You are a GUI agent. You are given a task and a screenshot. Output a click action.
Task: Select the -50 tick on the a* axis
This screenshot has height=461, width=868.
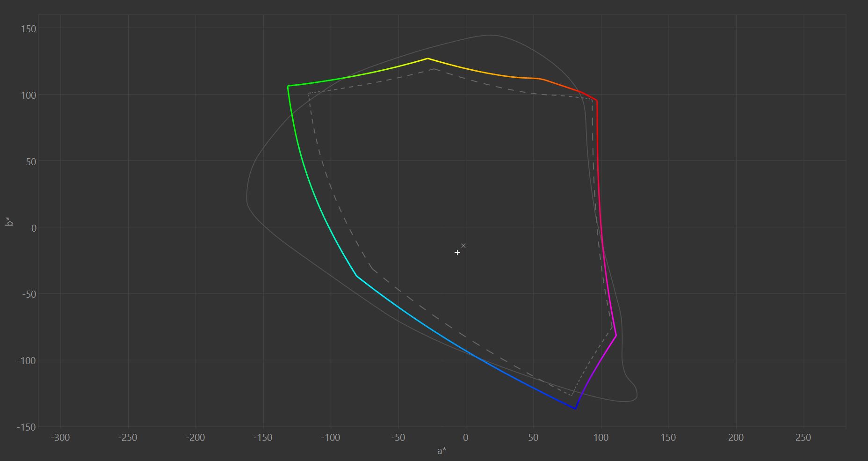tap(398, 438)
